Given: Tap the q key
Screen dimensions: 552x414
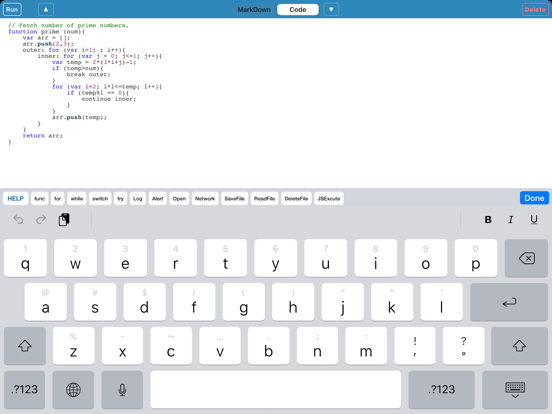Looking at the screenshot, I should 25,258.
